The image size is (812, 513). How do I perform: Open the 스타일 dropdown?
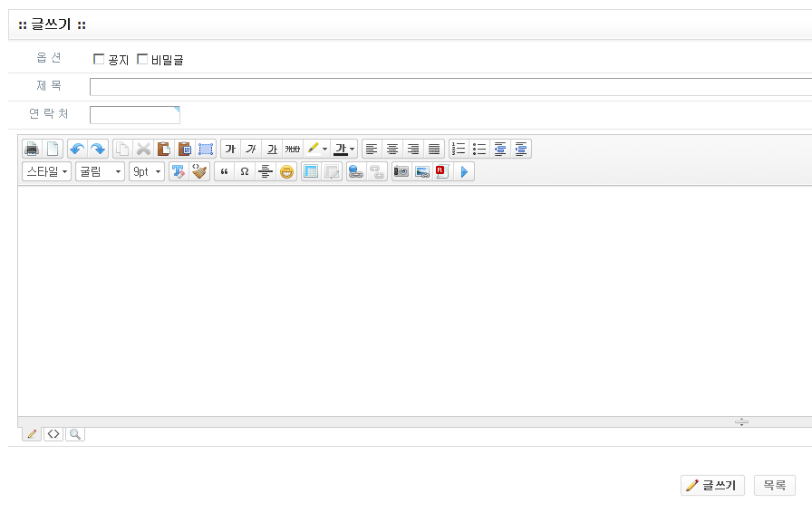(x=47, y=171)
